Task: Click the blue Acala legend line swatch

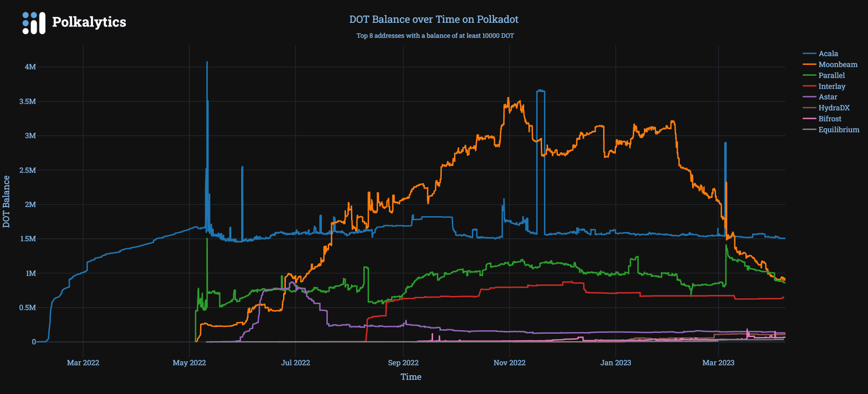Action: pyautogui.click(x=809, y=54)
